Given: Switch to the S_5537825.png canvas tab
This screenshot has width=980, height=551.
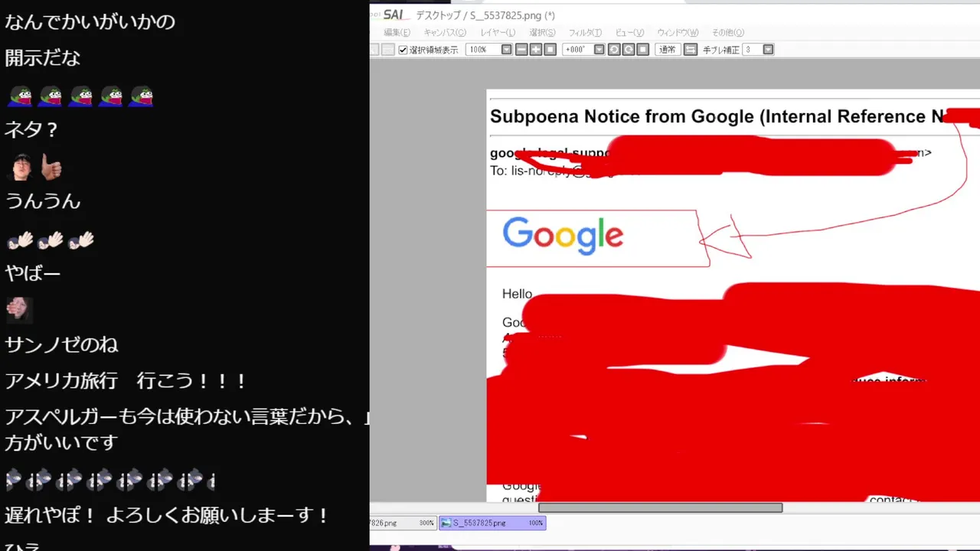Looking at the screenshot, I should (x=492, y=523).
